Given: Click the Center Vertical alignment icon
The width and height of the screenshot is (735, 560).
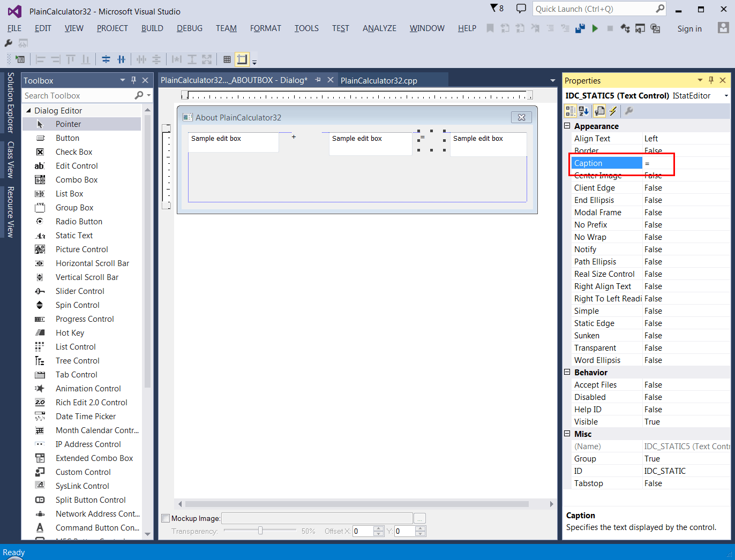Looking at the screenshot, I should coord(106,59).
